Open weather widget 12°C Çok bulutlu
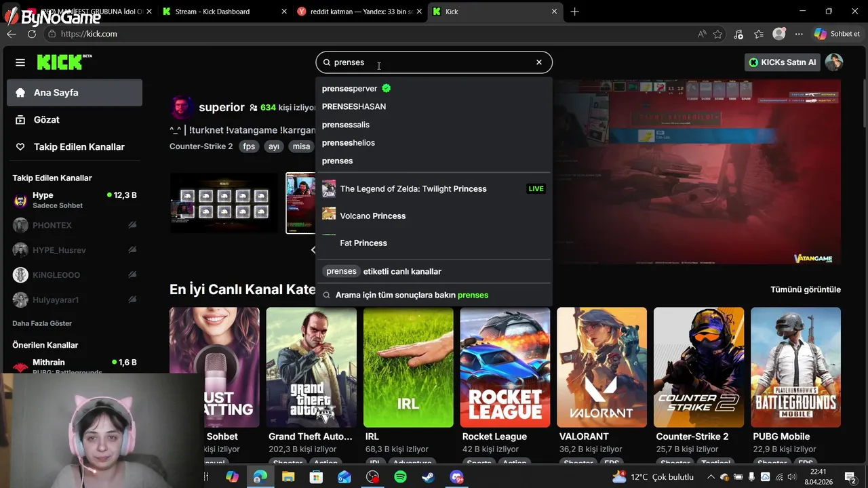 [654, 477]
